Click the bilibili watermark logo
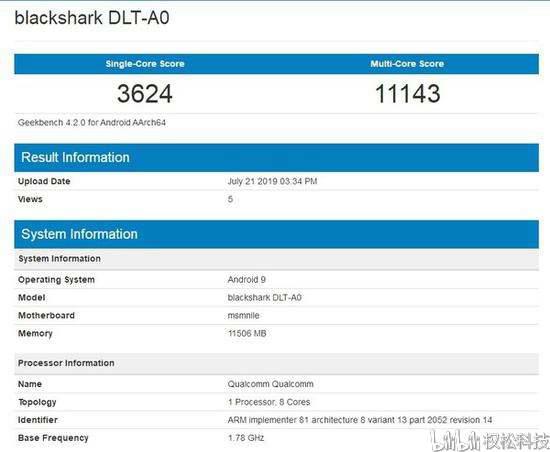 (x=455, y=441)
